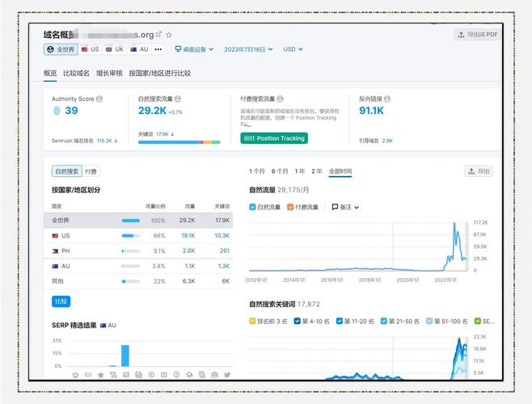Click the blue 比较 button

[61, 301]
